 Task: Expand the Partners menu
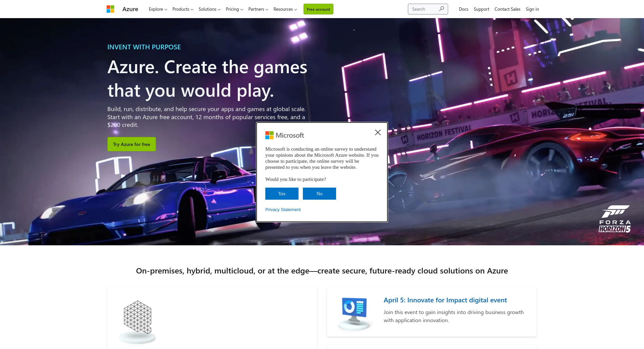click(258, 9)
